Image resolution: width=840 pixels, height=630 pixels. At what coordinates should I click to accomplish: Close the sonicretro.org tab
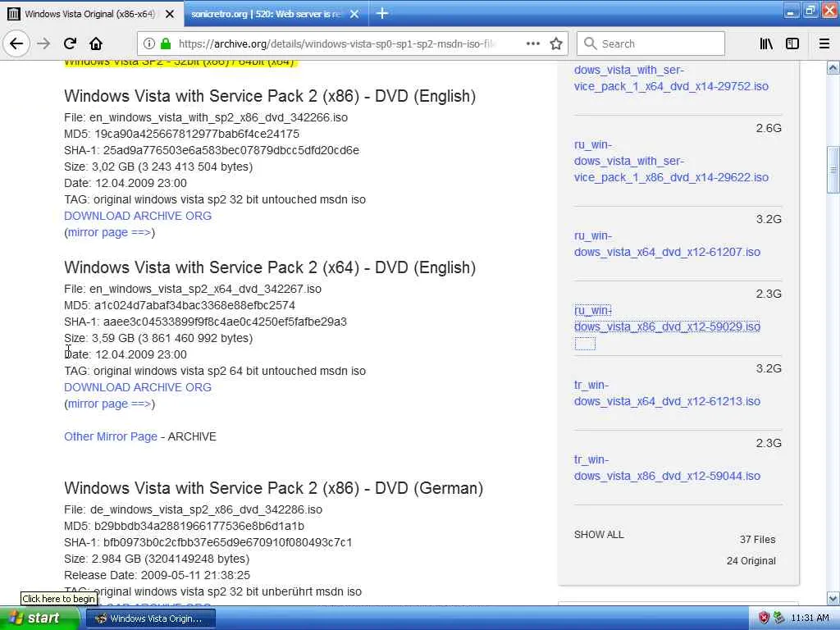pyautogui.click(x=354, y=14)
